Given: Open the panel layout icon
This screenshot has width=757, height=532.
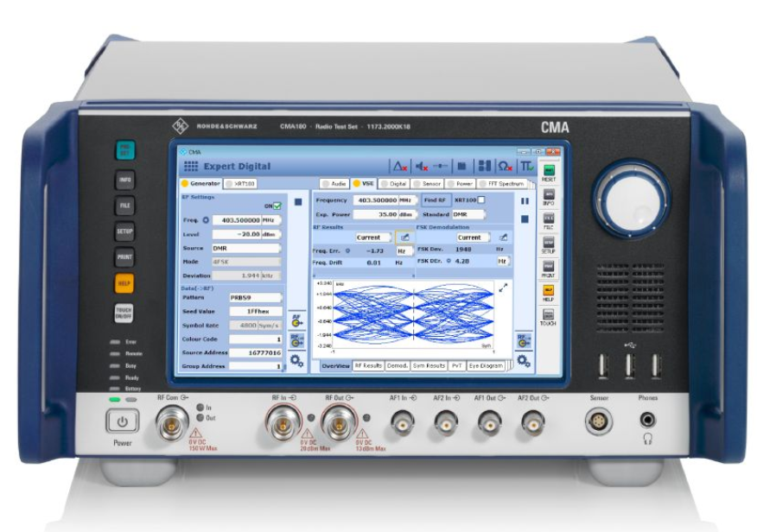Looking at the screenshot, I should coord(484,167).
